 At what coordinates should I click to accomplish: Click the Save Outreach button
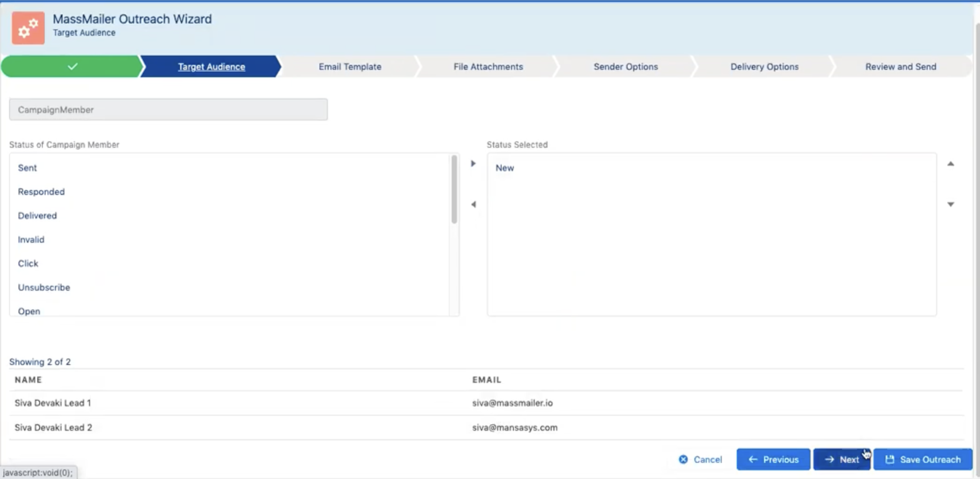923,460
